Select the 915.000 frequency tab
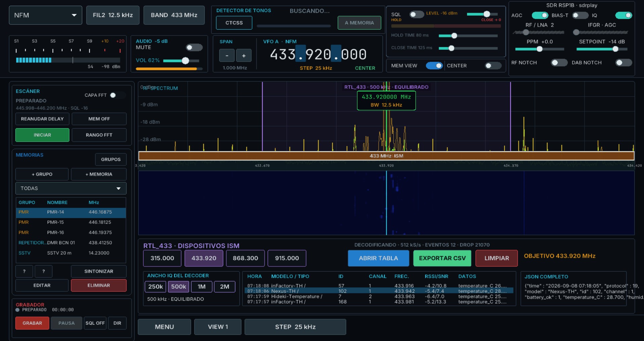 coord(287,258)
